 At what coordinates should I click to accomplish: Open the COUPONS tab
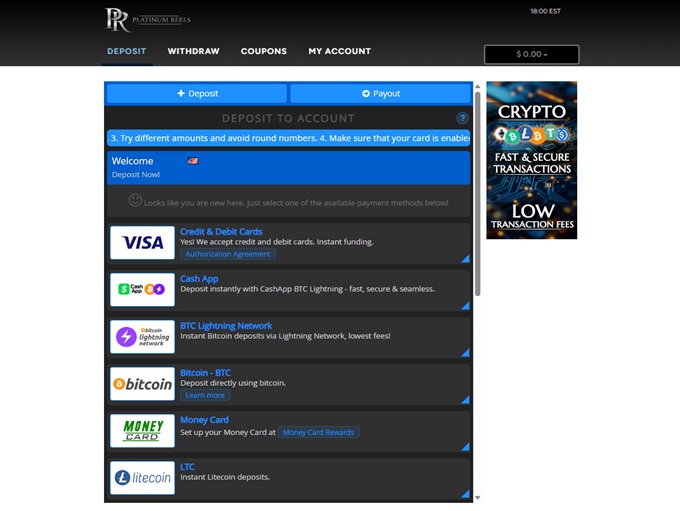point(264,51)
